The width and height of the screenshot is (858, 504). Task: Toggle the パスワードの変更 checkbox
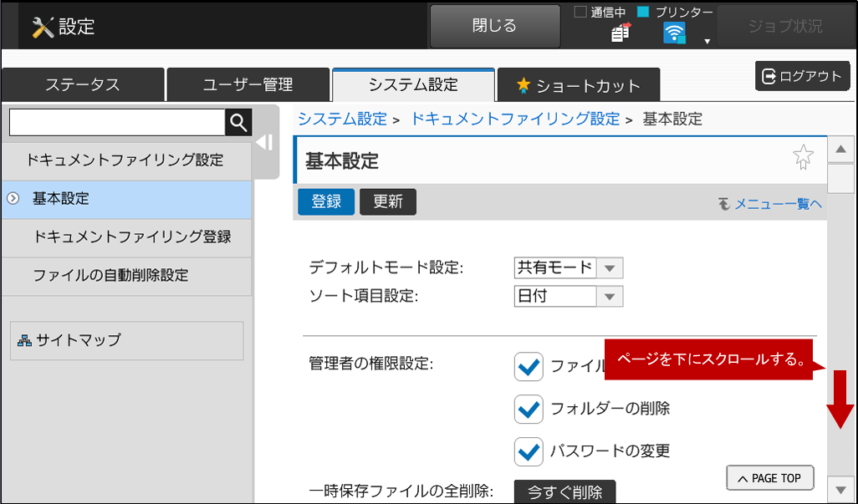(x=529, y=451)
